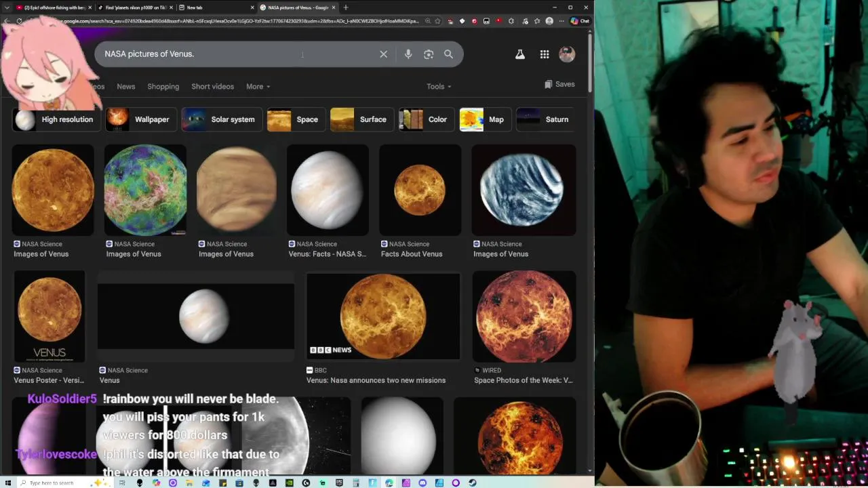868x488 pixels.
Task: Open 'Space Photos of the Week' link
Action: (x=523, y=380)
